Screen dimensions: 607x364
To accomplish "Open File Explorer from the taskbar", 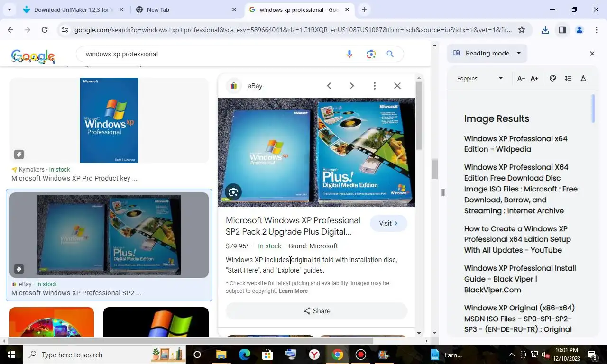I will 221,355.
